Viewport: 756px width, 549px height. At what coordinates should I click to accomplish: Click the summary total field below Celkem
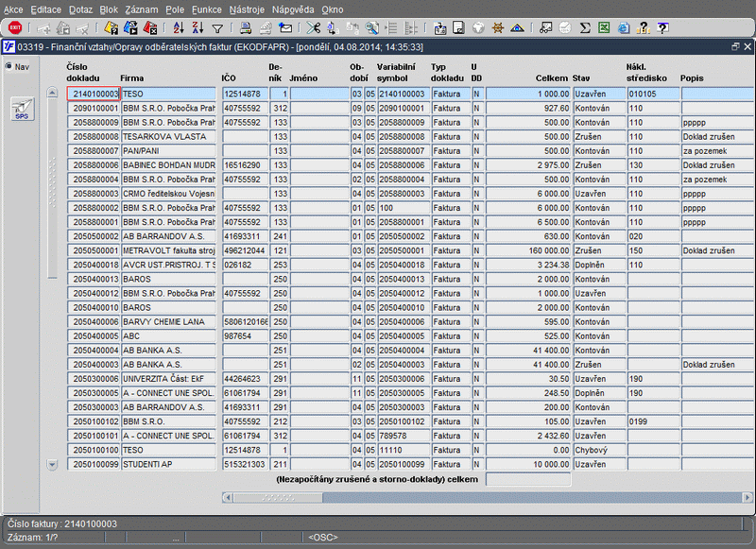[528, 479]
